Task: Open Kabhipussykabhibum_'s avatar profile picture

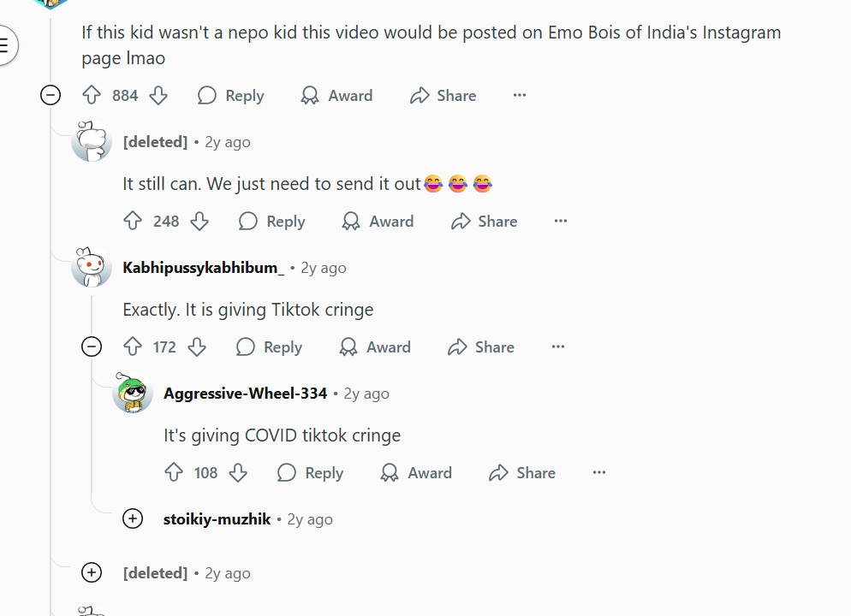Action: pyautogui.click(x=92, y=268)
